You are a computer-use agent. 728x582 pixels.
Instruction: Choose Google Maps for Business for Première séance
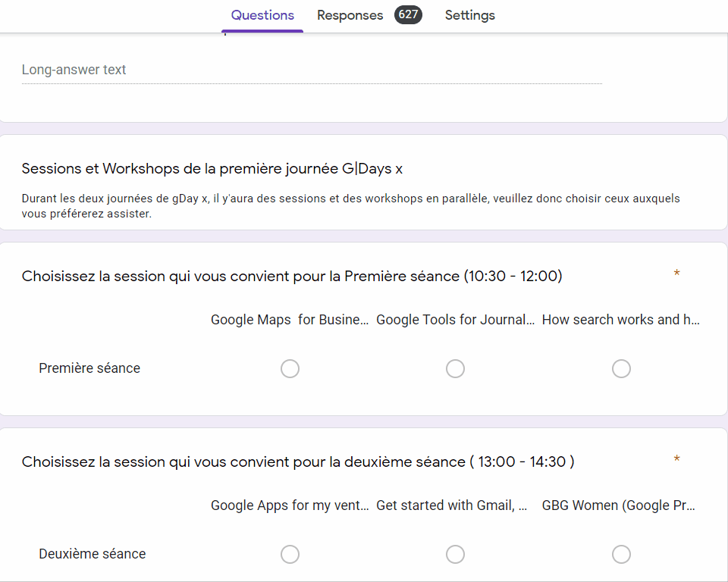(290, 369)
